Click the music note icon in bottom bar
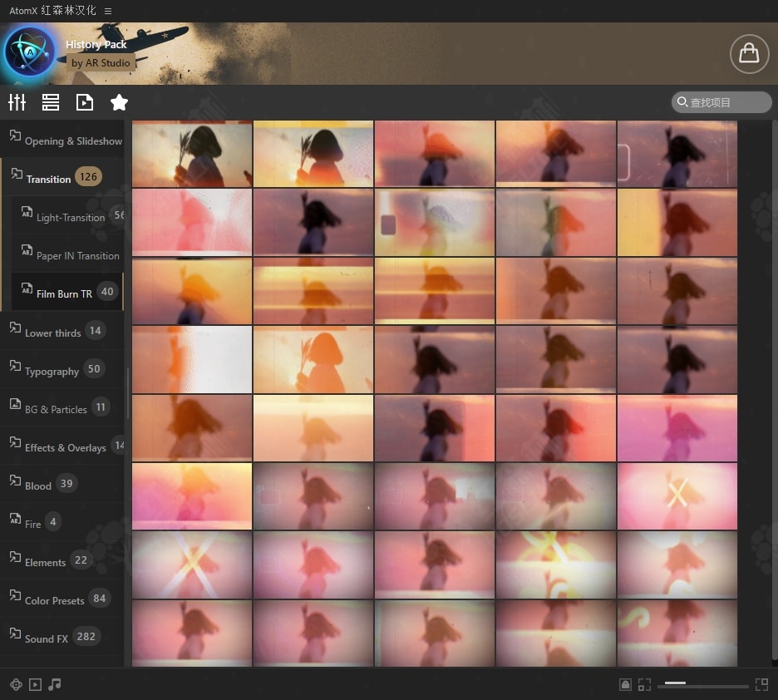778x700 pixels. pos(55,685)
